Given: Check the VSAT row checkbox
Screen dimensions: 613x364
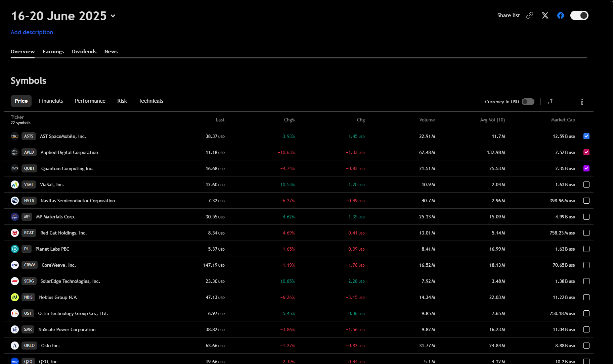Looking at the screenshot, I should click(x=586, y=185).
